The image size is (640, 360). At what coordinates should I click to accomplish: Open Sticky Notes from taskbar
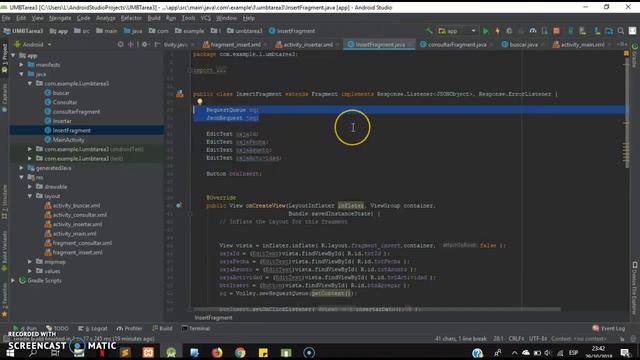click(263, 353)
